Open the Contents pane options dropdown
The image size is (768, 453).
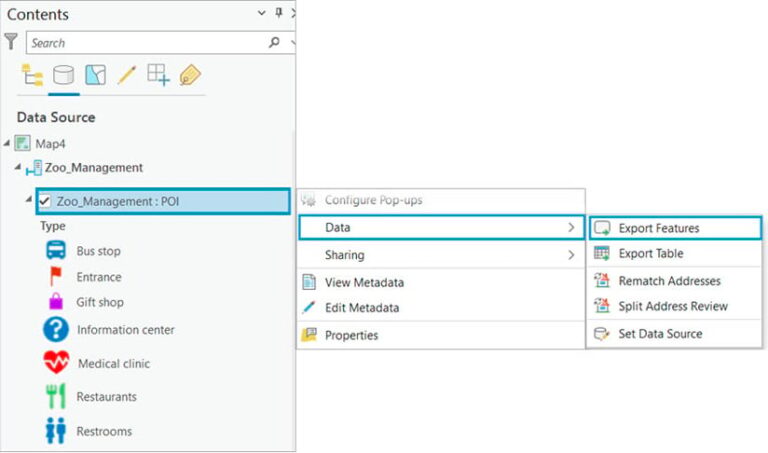click(262, 13)
